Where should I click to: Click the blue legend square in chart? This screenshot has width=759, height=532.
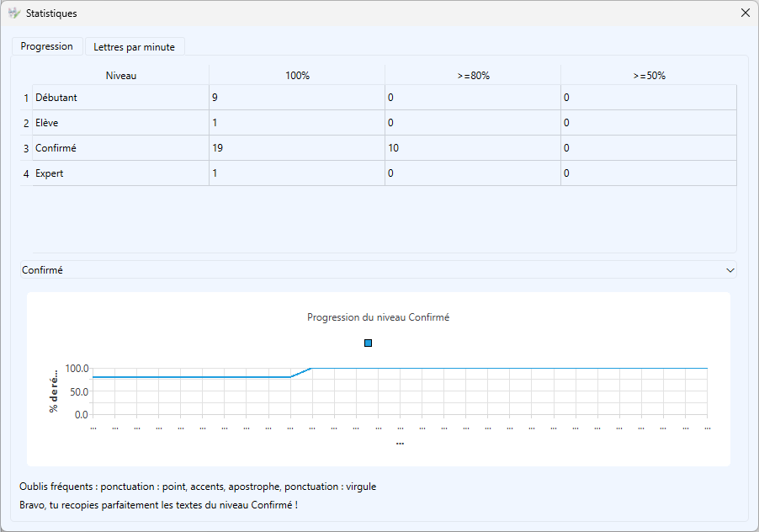coord(368,343)
